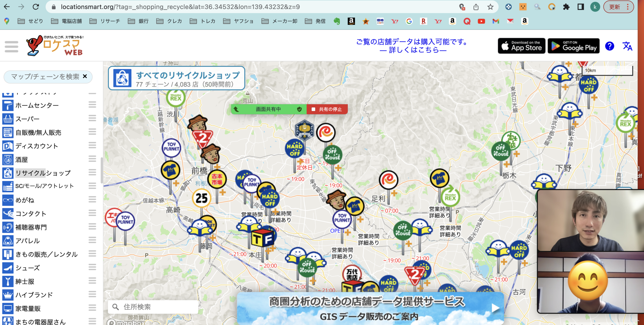Select the 家電量販 monitor icon
This screenshot has height=325, width=644.
[8, 308]
